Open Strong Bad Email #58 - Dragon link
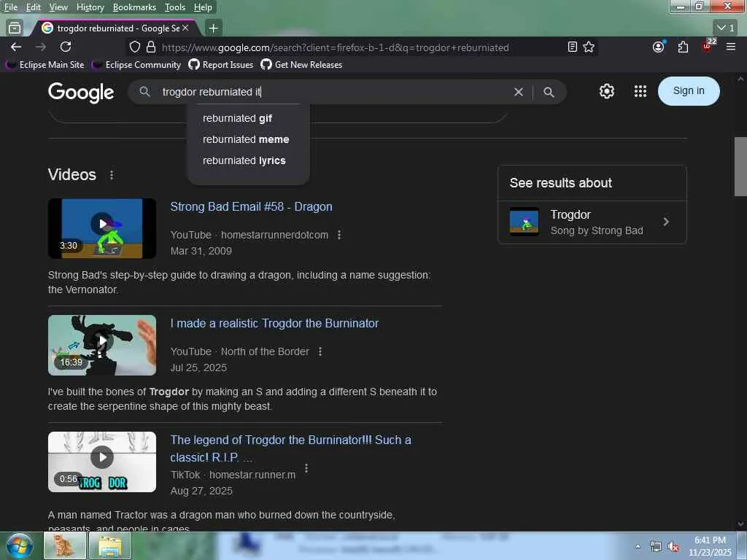The width and height of the screenshot is (747, 560). 251,206
